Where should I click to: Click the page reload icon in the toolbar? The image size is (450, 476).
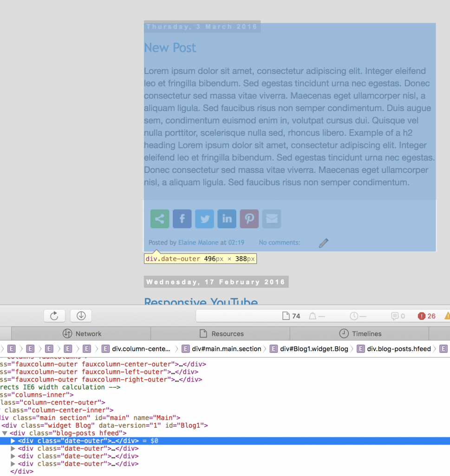coord(54,316)
